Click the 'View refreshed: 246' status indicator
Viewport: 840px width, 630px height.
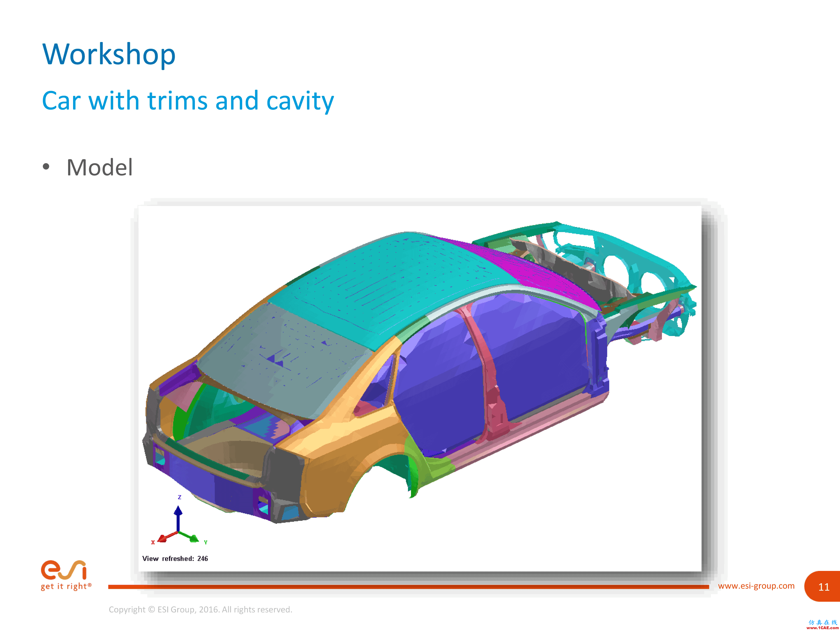175,559
